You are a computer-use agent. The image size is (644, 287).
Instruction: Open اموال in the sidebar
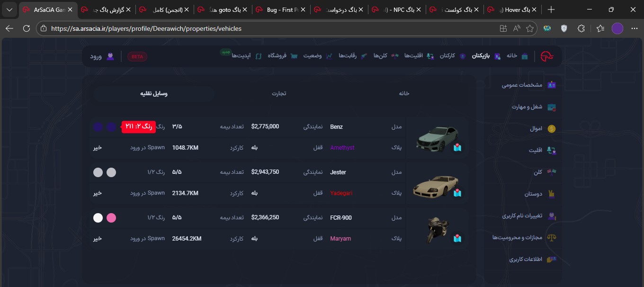543,128
